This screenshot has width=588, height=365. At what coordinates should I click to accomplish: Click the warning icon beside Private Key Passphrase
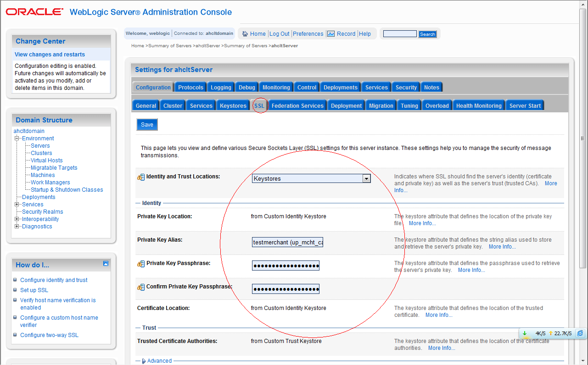pos(141,264)
